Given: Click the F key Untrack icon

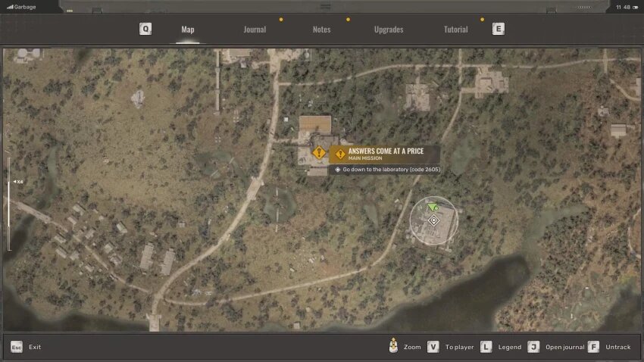Looking at the screenshot, I should tap(593, 347).
